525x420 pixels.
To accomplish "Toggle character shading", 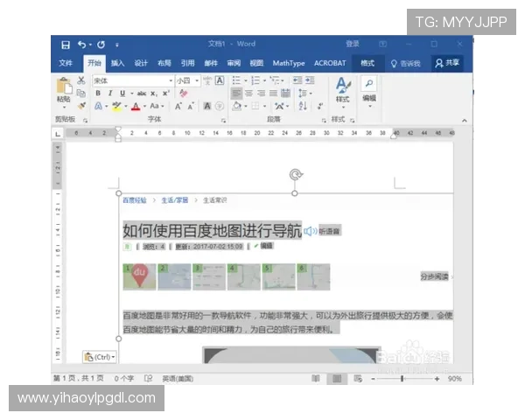I will tap(207, 106).
